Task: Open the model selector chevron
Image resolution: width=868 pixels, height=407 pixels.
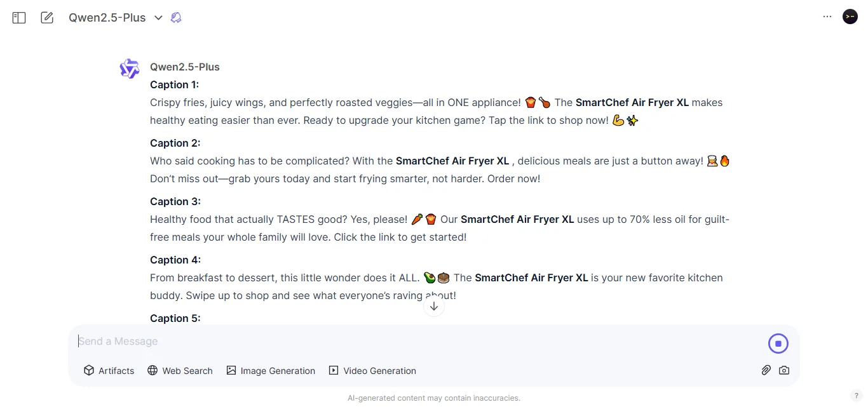Action: pyautogui.click(x=158, y=18)
